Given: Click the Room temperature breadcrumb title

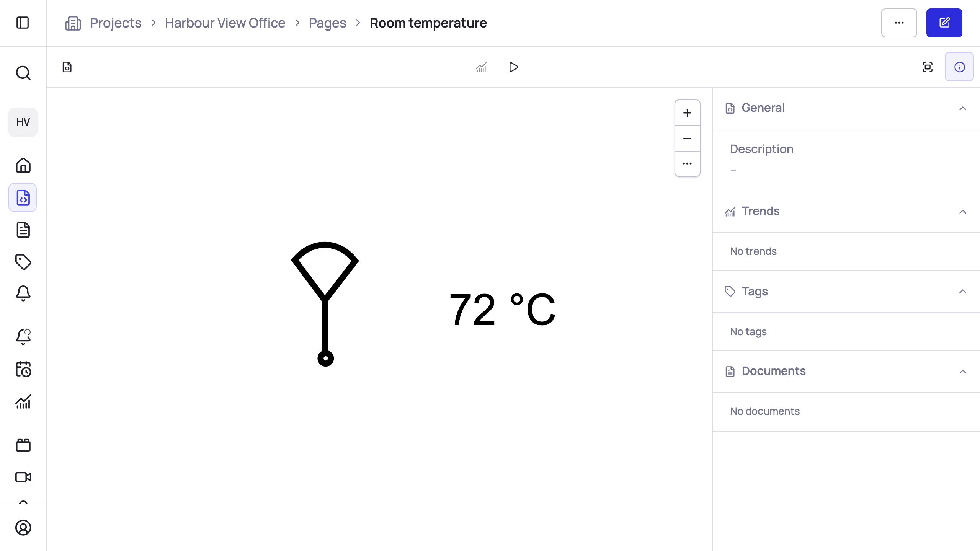Looking at the screenshot, I should tap(428, 23).
